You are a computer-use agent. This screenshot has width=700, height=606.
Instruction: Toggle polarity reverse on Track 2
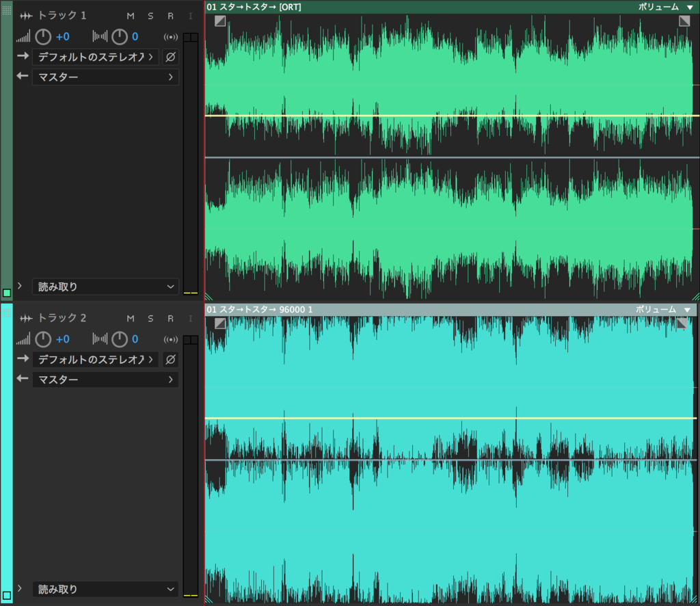(170, 360)
